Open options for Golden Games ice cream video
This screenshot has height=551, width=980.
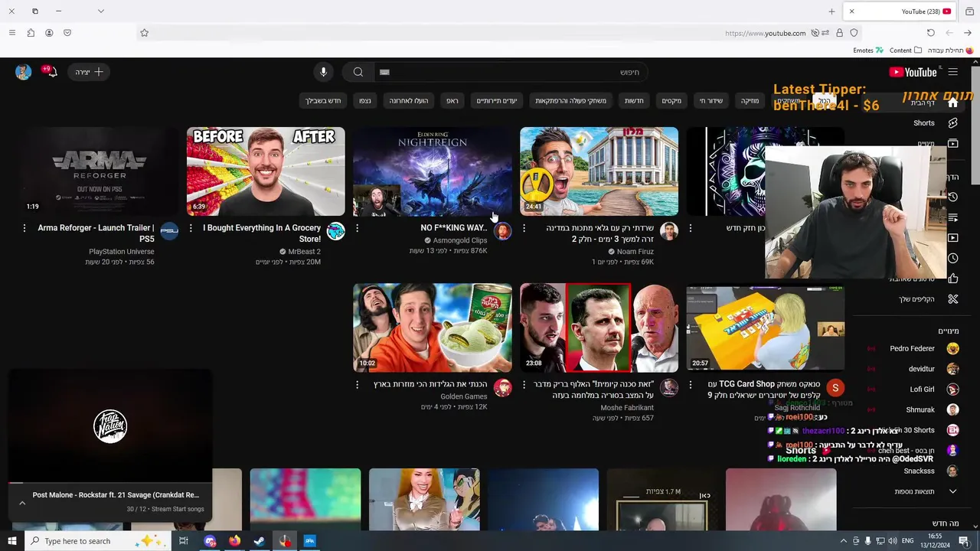pos(357,384)
